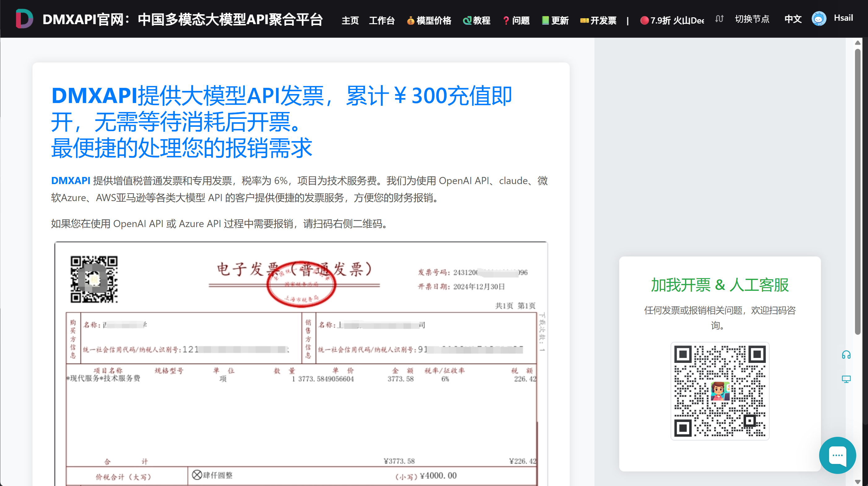This screenshot has width=868, height=486.
Task: Click the unit price 3773.5849056604
Action: point(326,379)
